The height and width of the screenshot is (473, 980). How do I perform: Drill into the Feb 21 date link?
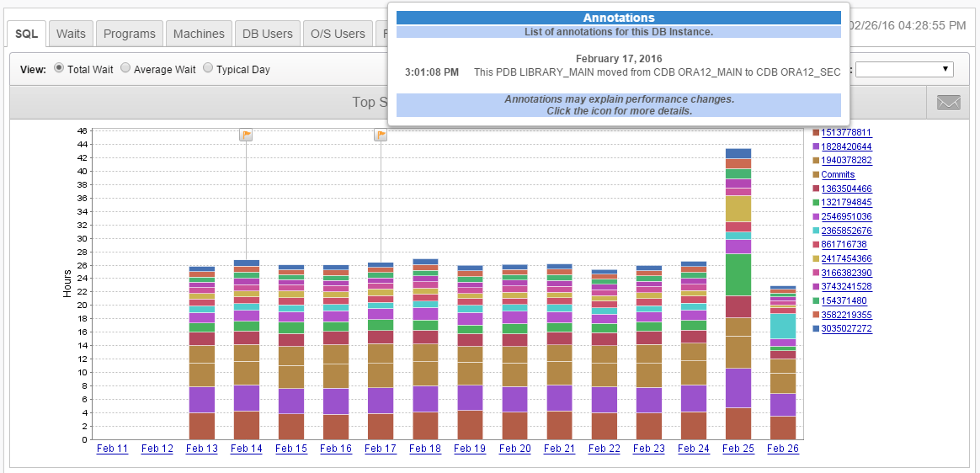pos(559,449)
